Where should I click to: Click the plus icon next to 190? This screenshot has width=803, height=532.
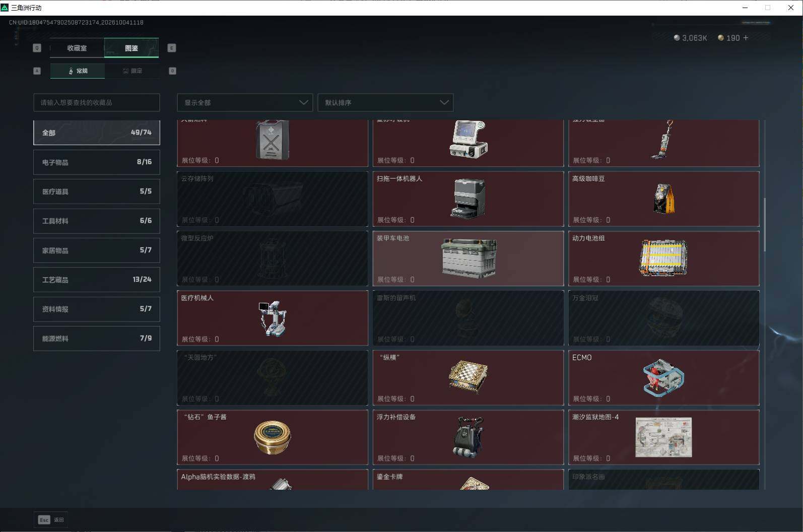click(x=746, y=38)
